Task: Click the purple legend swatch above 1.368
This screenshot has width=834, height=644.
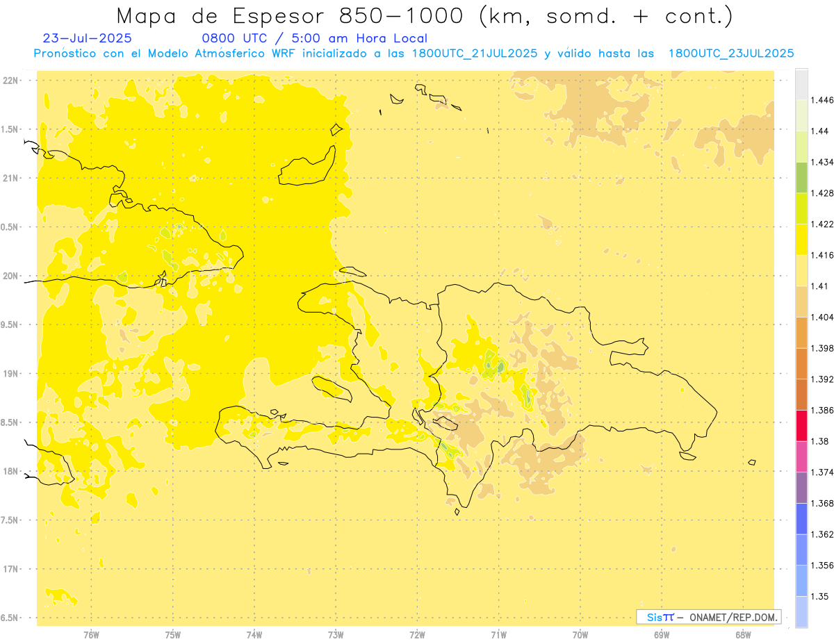Action: [x=801, y=488]
